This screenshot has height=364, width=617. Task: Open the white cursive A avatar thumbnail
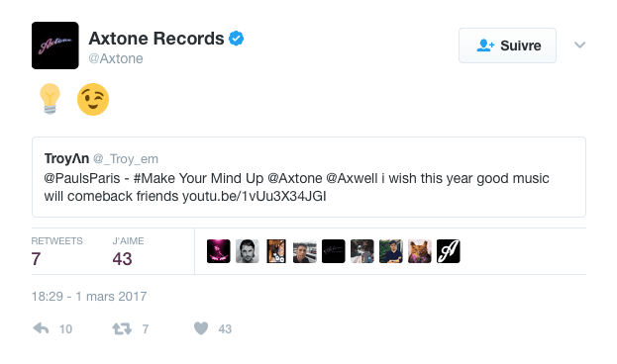pos(449,251)
